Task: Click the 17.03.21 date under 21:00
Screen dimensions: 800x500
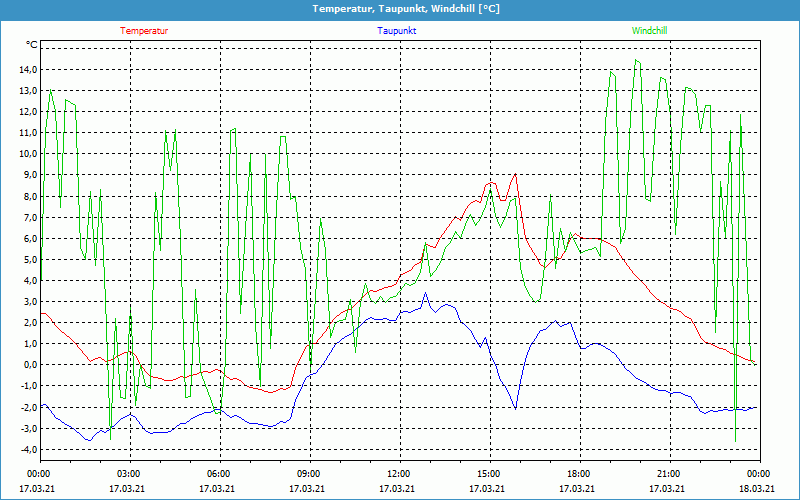Action: (667, 489)
